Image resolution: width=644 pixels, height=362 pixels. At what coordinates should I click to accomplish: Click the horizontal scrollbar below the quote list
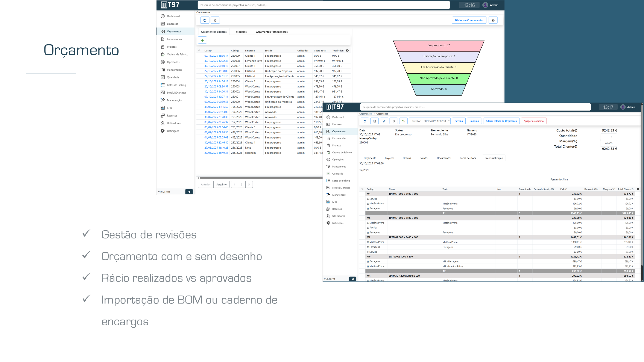point(260,178)
